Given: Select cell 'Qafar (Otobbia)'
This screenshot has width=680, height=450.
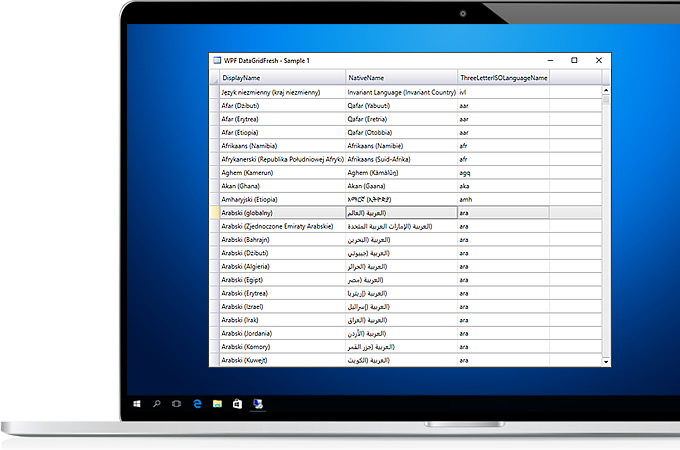Looking at the screenshot, I should coord(402,132).
